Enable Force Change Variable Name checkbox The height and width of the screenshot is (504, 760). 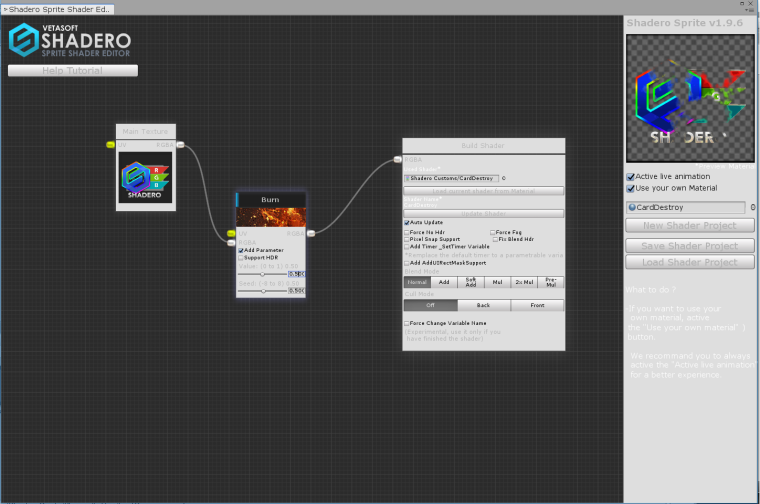click(x=407, y=323)
